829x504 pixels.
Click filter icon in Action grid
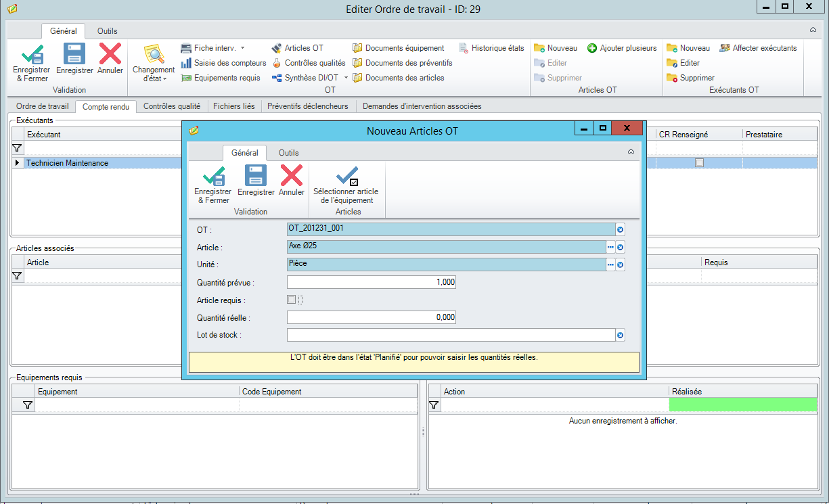click(x=434, y=405)
